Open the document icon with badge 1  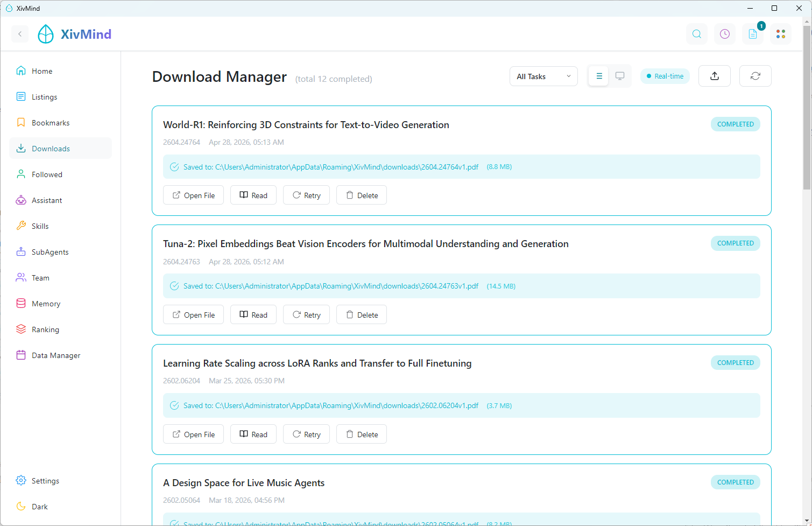click(753, 34)
